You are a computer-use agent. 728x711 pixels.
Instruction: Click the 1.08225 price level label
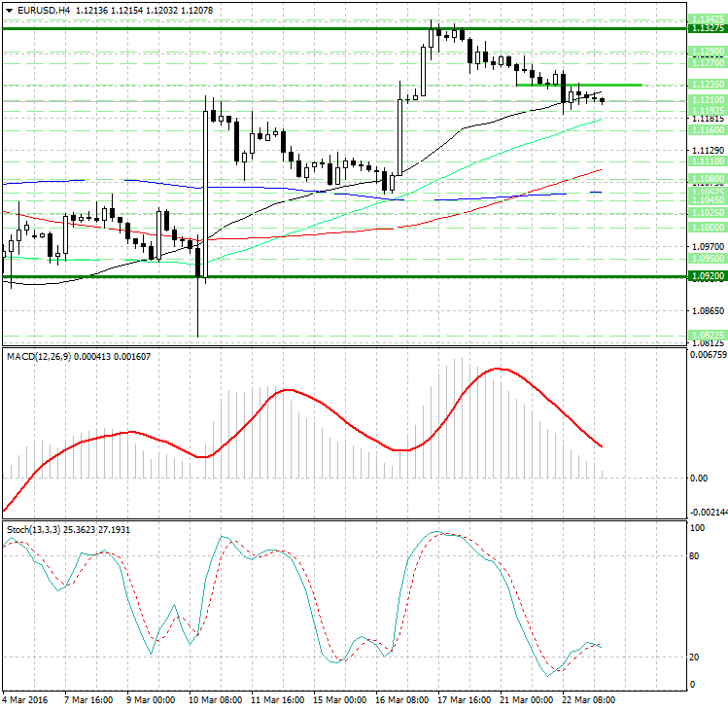[x=708, y=335]
